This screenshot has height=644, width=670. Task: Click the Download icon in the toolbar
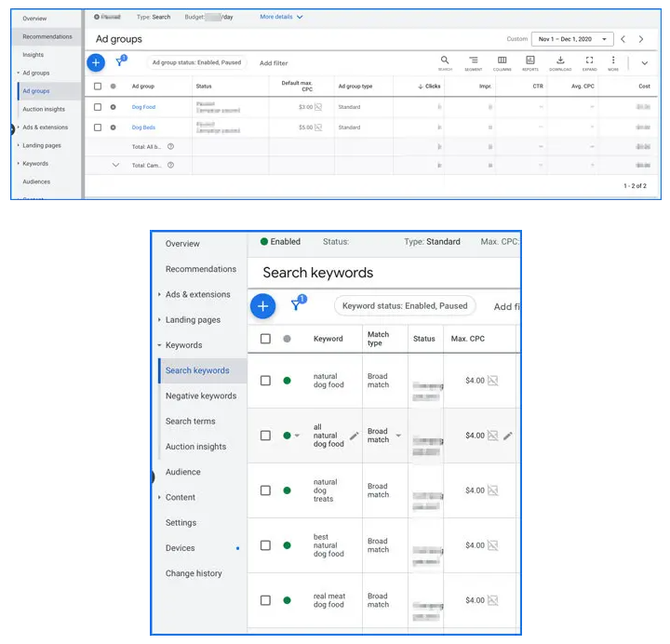tap(560, 61)
